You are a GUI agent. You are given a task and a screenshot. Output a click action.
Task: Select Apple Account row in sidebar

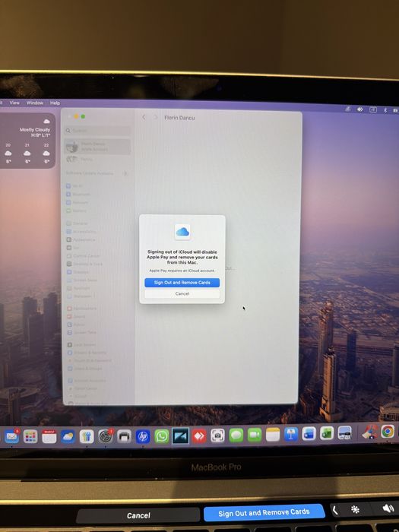point(97,147)
